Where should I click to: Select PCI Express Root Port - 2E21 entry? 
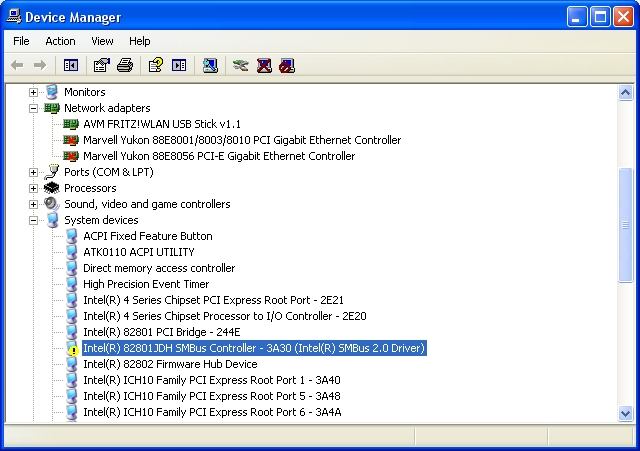tap(213, 300)
